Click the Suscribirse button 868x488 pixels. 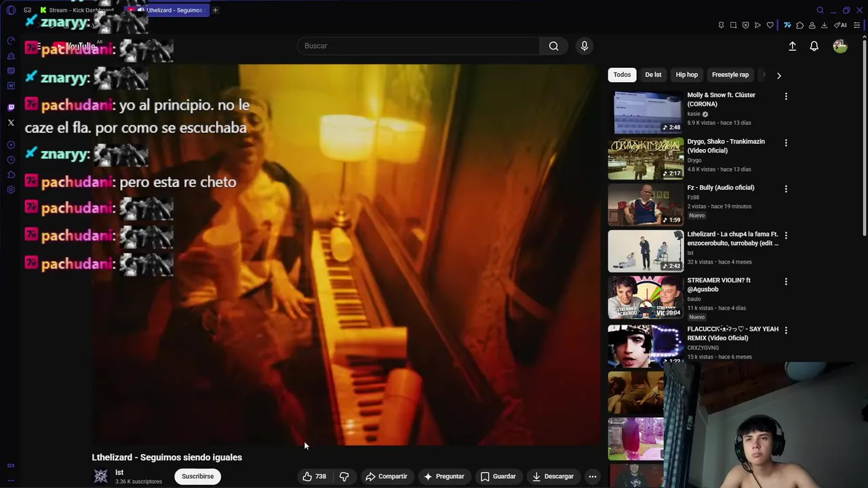[x=197, y=476]
